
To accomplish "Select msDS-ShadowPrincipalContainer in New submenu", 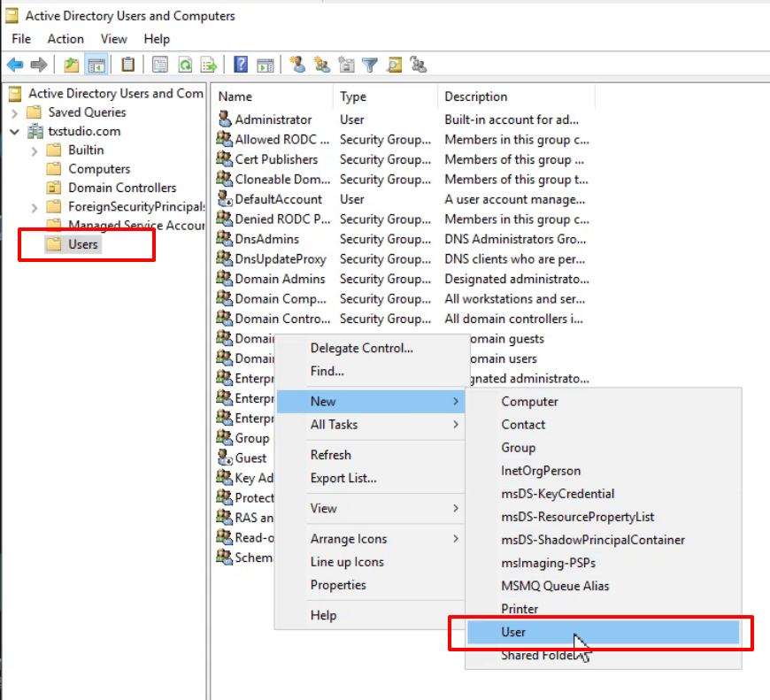I will (603, 540).
